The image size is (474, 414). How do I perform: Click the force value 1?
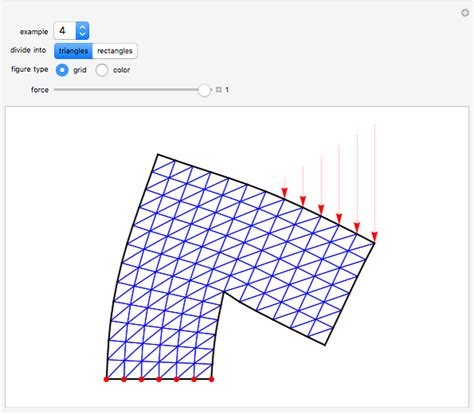tap(227, 90)
